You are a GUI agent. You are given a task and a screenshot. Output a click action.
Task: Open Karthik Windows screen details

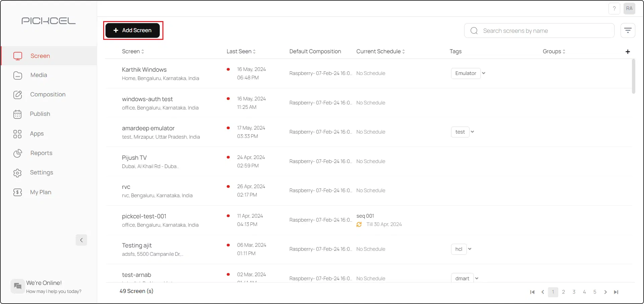pos(144,70)
